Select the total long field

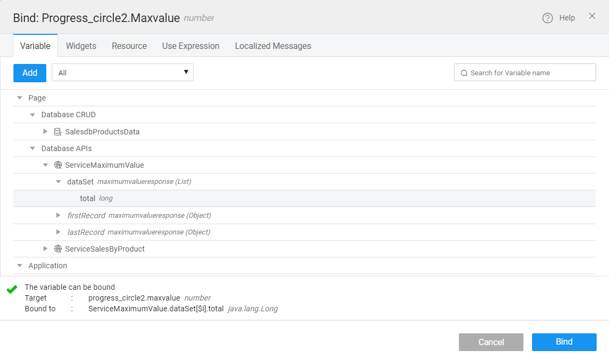tap(88, 198)
